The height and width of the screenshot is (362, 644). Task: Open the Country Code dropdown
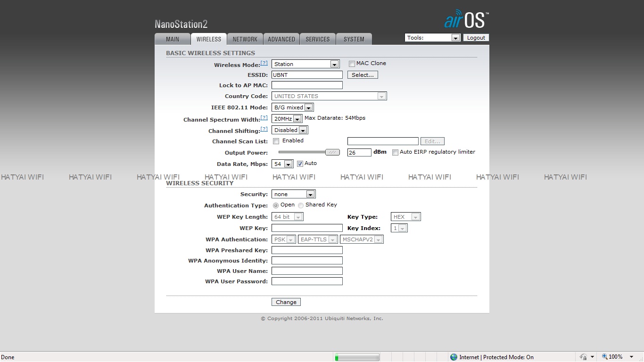(x=329, y=96)
